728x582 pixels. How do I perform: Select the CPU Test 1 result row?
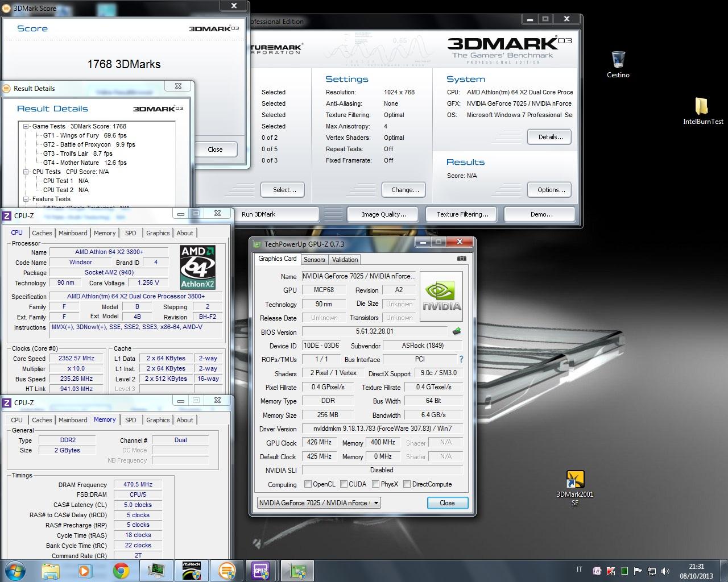(66, 181)
